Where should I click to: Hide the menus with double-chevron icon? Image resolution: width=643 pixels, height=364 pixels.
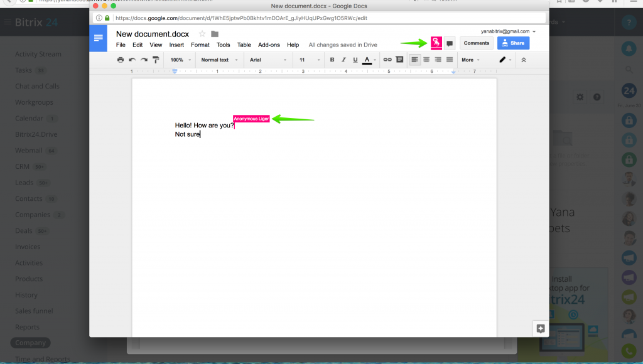click(524, 60)
